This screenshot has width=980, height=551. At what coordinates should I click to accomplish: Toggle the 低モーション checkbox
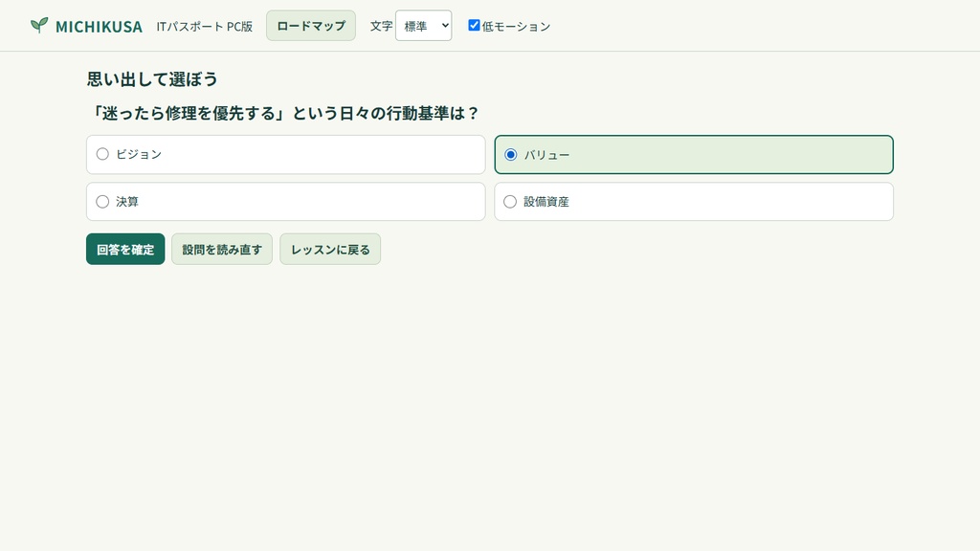(x=474, y=25)
